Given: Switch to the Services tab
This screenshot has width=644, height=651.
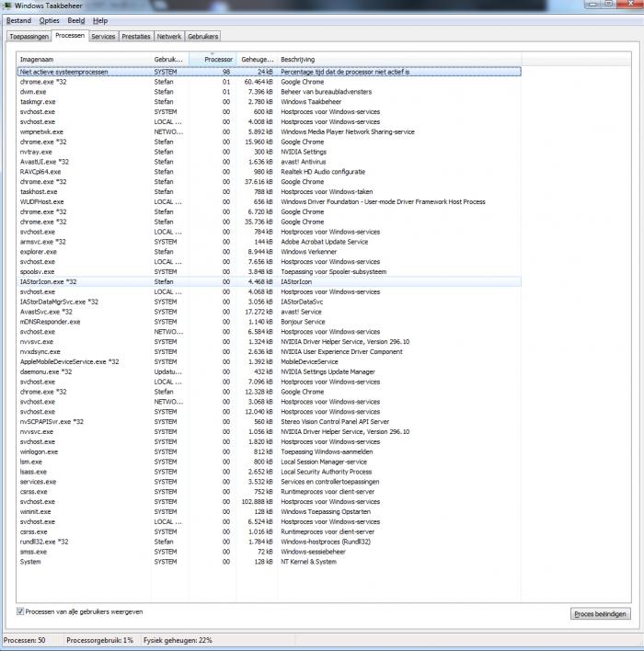Looking at the screenshot, I should (x=103, y=37).
